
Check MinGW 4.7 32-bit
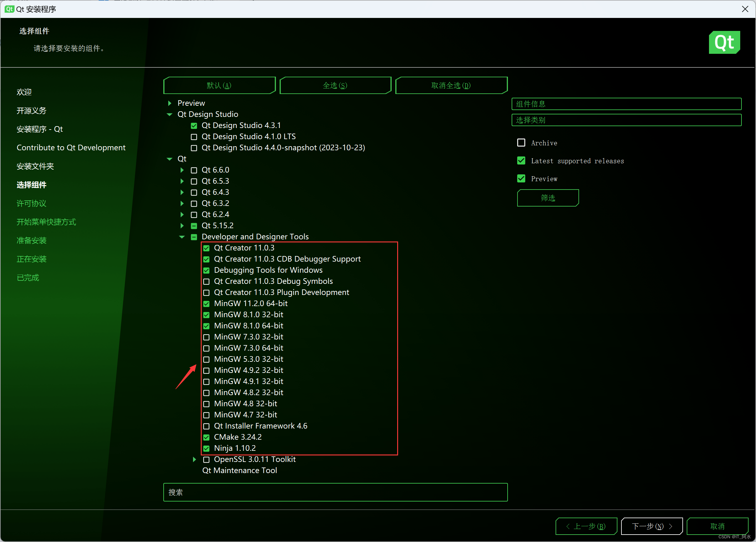point(206,415)
